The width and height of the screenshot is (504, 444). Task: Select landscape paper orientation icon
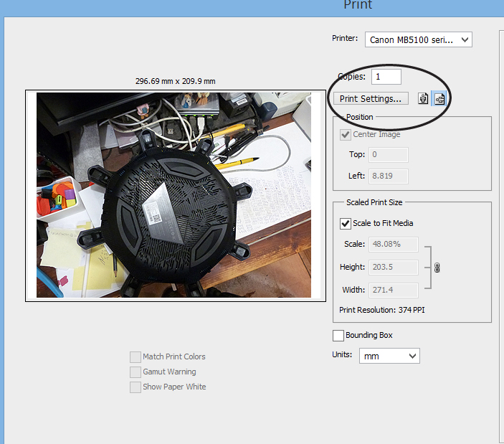439,99
